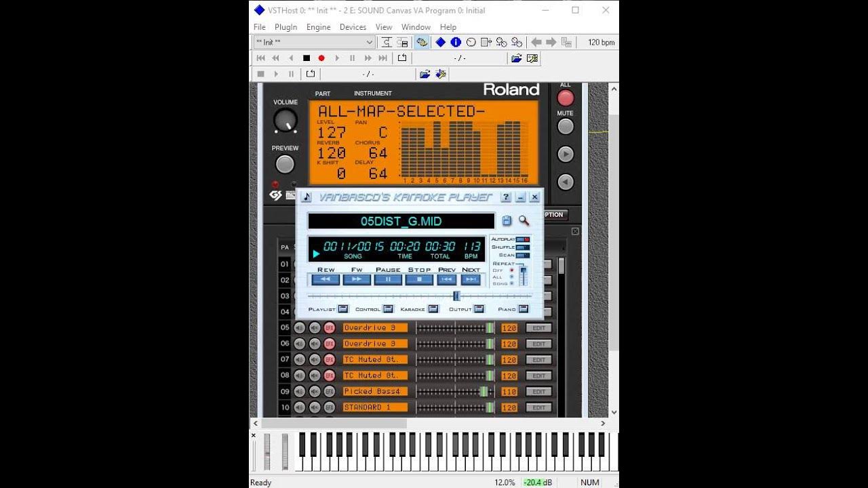Click the recorder configuration wrench icon

click(441, 74)
